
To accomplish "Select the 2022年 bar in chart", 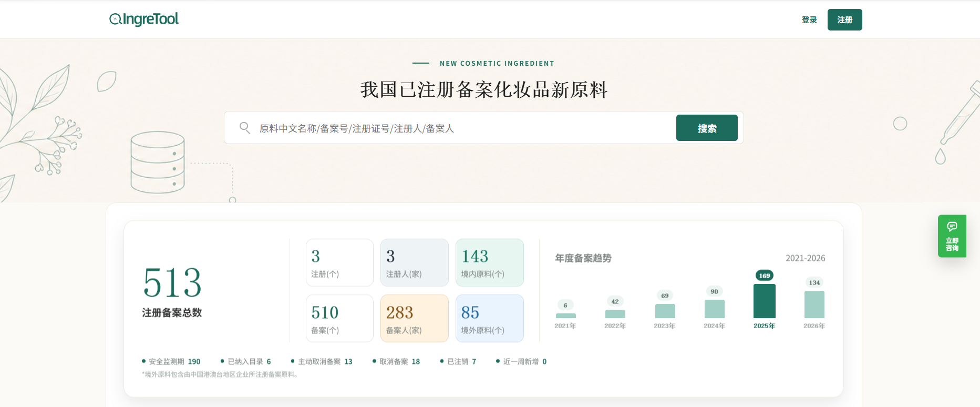I will click(x=615, y=314).
